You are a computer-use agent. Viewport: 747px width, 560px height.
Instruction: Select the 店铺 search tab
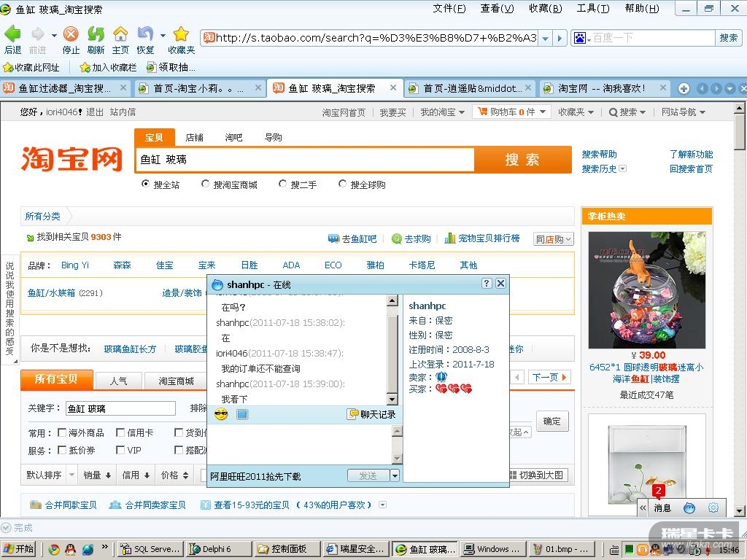point(194,137)
